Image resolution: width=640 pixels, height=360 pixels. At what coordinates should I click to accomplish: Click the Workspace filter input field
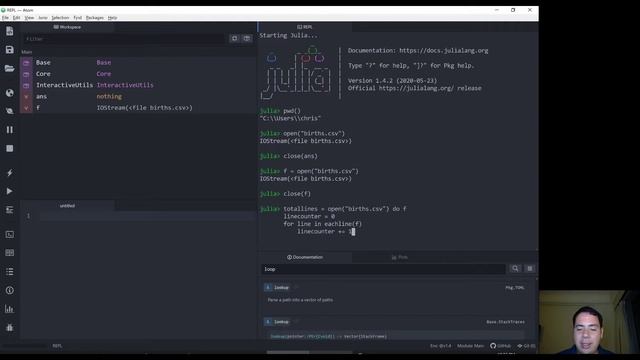click(124, 39)
